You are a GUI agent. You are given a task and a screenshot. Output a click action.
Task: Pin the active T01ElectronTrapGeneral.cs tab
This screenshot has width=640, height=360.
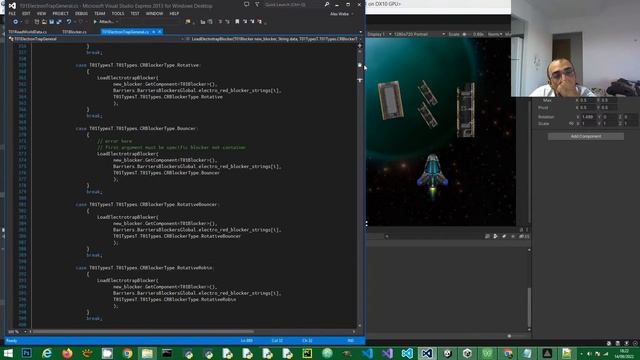point(154,31)
